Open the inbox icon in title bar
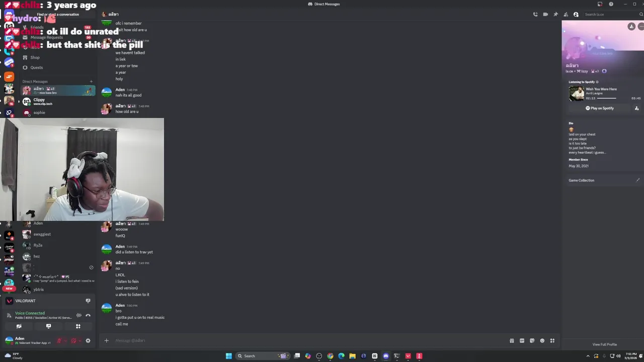The height and width of the screenshot is (362, 644). [x=600, y=4]
